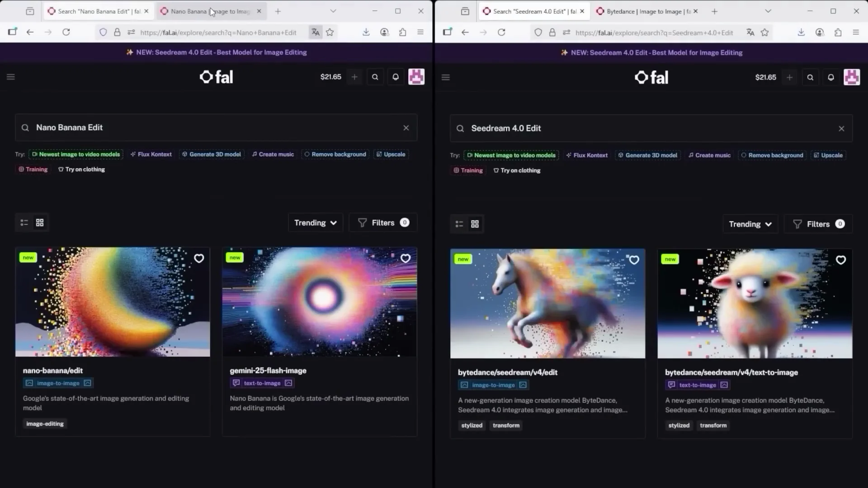This screenshot has height=488, width=868.
Task: Click the Seedream 4.0 Edit search input field
Action: (633, 128)
